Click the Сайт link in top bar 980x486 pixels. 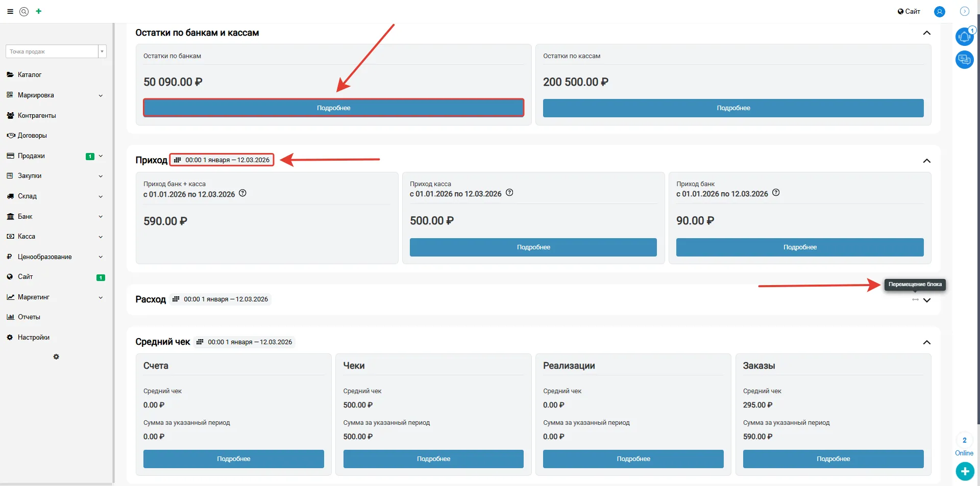(x=909, y=11)
